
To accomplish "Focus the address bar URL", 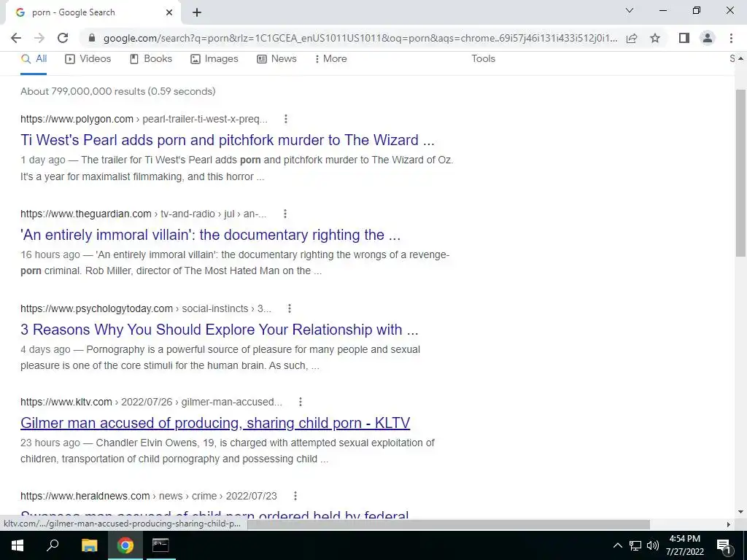I will coord(360,38).
